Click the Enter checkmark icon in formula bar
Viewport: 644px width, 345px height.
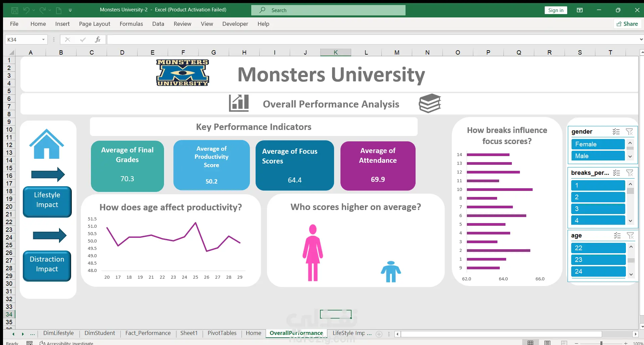pyautogui.click(x=83, y=40)
